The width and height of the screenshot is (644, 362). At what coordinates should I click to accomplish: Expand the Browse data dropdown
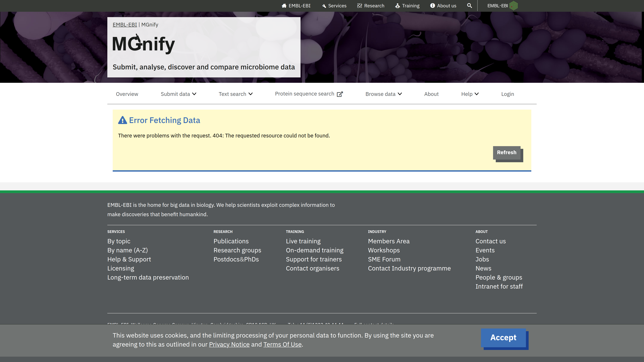[x=384, y=94]
